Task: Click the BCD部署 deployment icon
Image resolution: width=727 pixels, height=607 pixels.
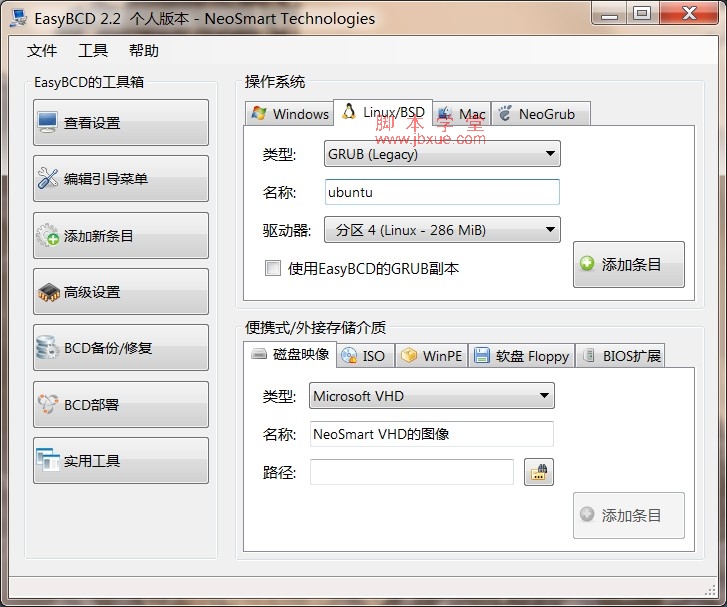Action: 48,404
